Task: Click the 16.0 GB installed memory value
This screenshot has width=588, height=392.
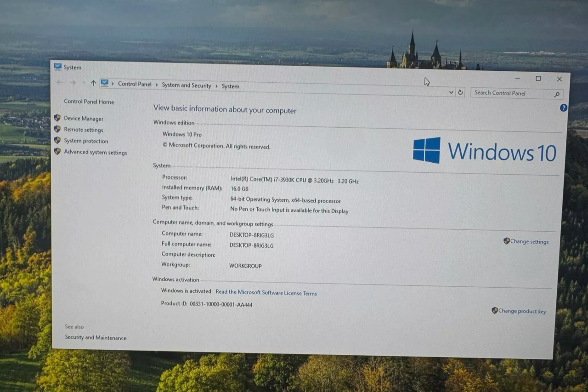Action: tap(239, 189)
